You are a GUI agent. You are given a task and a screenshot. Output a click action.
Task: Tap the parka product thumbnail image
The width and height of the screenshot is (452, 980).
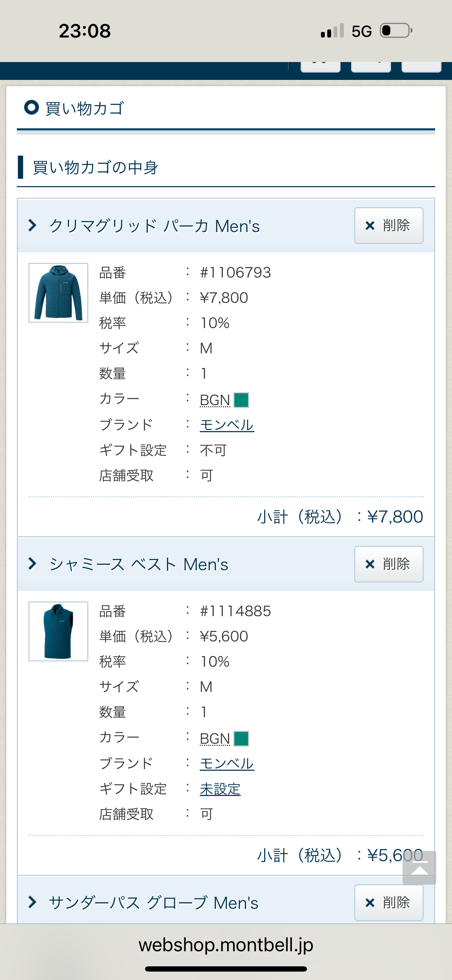pyautogui.click(x=58, y=293)
